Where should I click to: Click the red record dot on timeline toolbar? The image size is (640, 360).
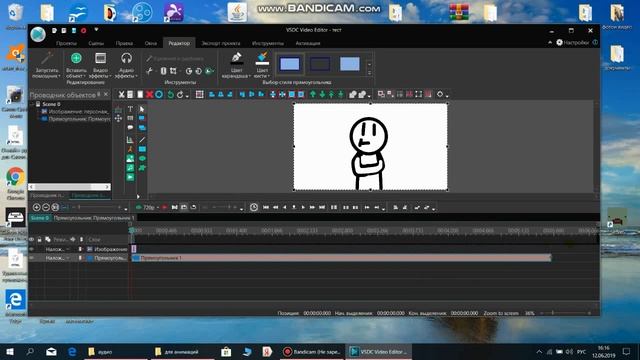pyautogui.click(x=164, y=207)
